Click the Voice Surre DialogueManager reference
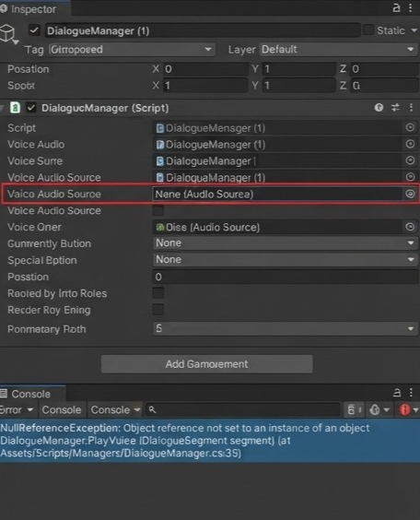The image size is (420, 520). coord(277,161)
